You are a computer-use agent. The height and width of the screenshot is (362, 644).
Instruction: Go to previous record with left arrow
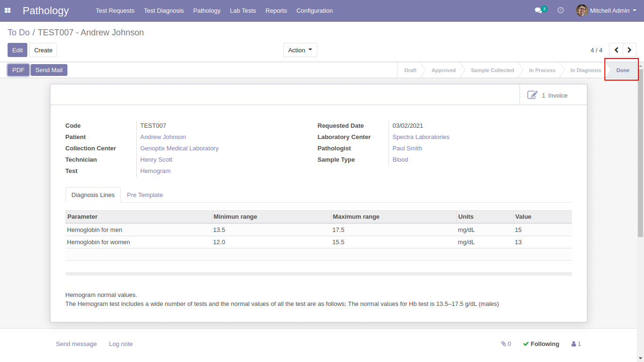(x=616, y=50)
